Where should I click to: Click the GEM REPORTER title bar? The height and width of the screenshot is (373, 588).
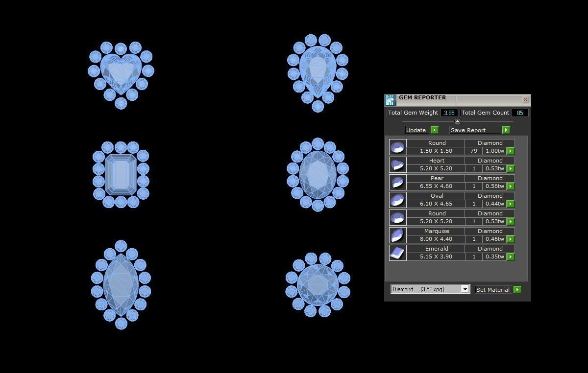click(458, 100)
